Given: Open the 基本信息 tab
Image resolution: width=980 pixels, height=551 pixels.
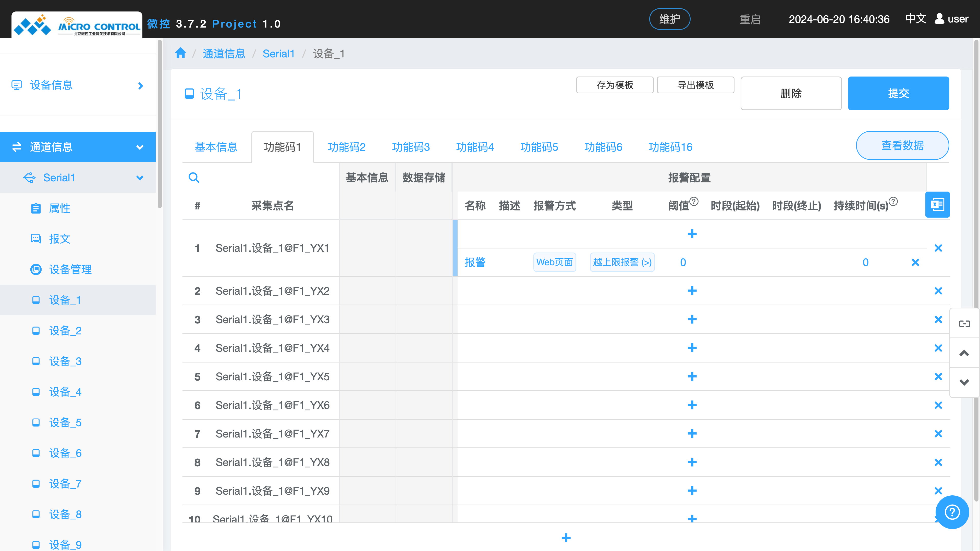Looking at the screenshot, I should click(216, 147).
